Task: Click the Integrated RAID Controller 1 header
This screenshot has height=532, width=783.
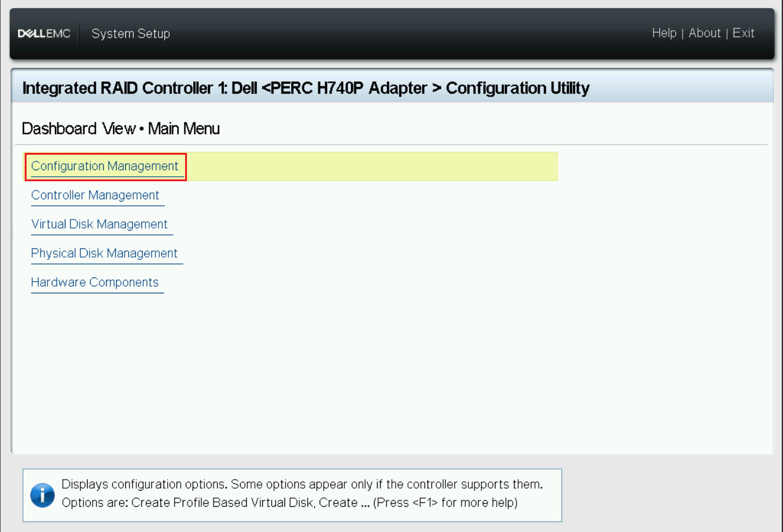Action: point(306,88)
